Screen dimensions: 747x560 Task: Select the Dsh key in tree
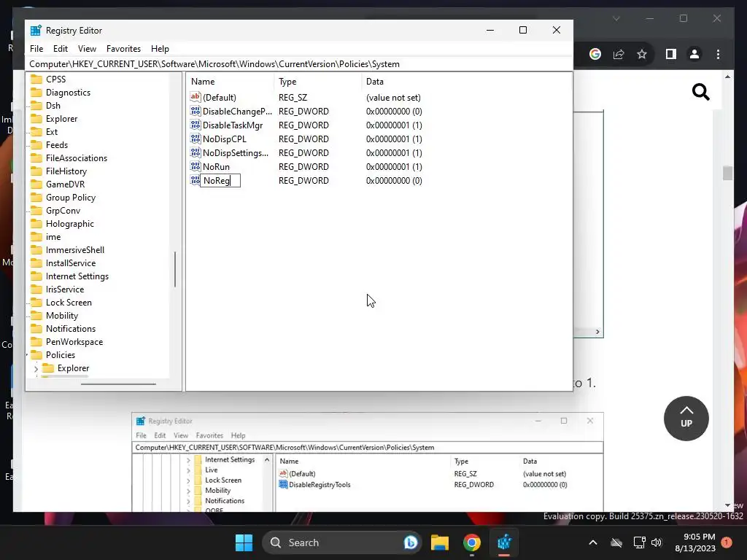coord(53,106)
